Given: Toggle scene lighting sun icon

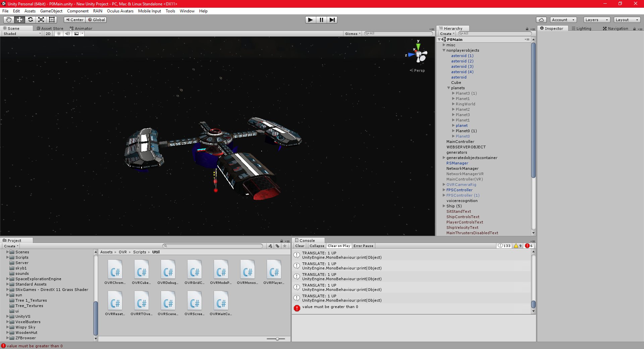Looking at the screenshot, I should [x=59, y=34].
